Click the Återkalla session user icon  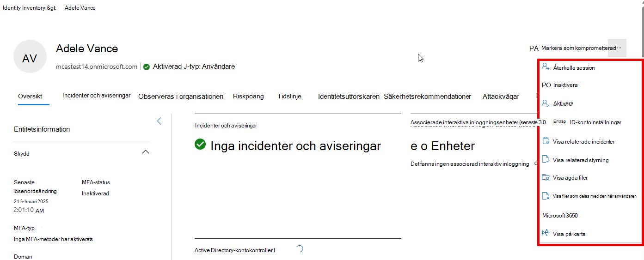[x=546, y=67]
